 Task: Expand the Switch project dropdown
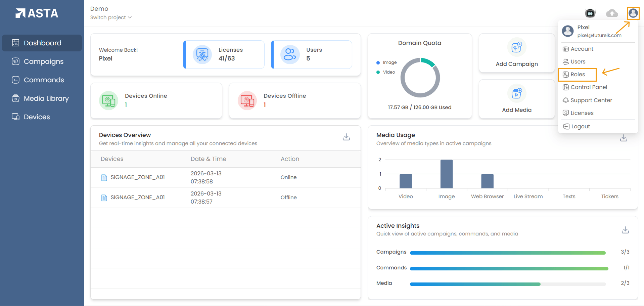(111, 17)
